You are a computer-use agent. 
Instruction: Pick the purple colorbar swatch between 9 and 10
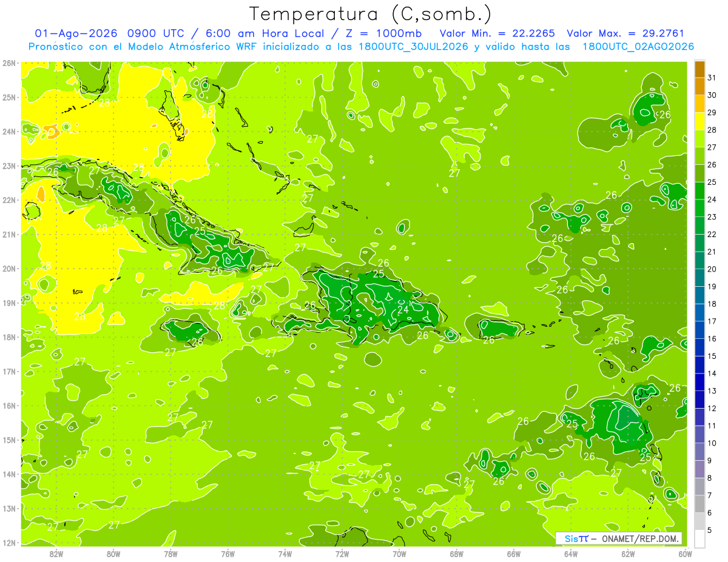click(x=699, y=452)
